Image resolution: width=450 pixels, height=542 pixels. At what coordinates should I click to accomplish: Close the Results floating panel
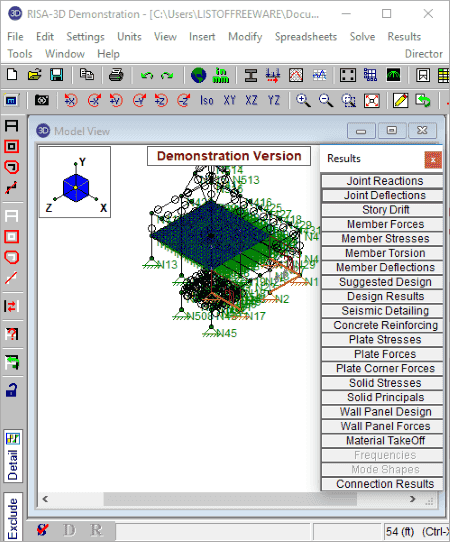coord(433,160)
